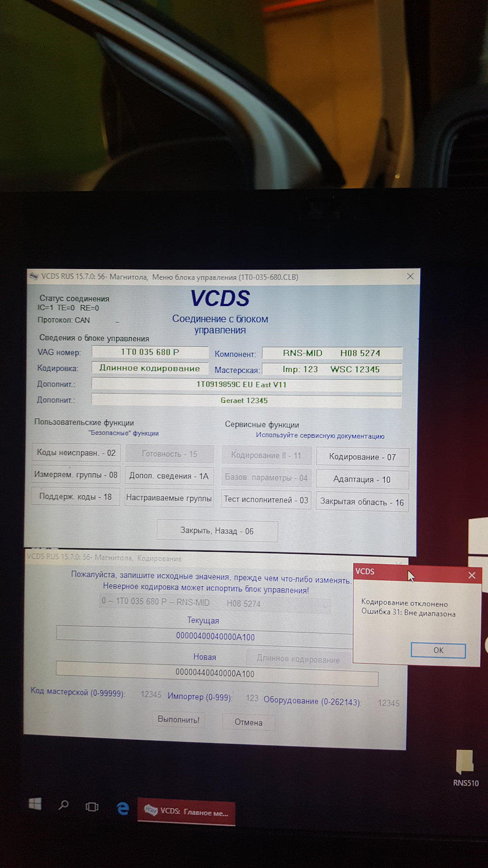Open Адаптация - 10
Viewport: 488px width, 868px height.
pos(362,479)
